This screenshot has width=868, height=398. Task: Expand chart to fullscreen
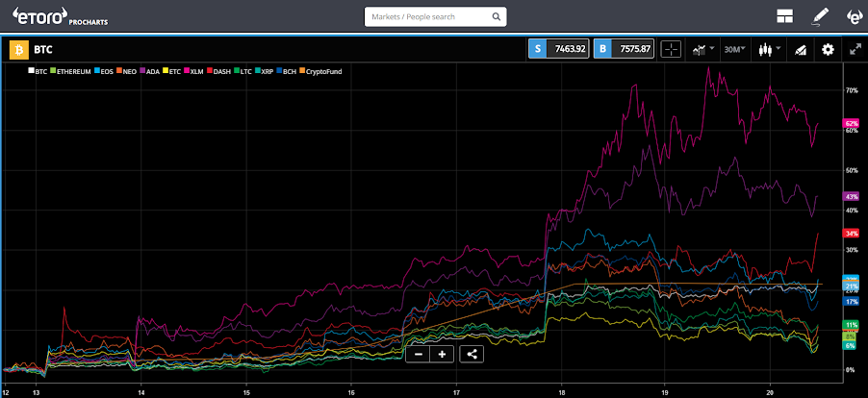click(855, 49)
